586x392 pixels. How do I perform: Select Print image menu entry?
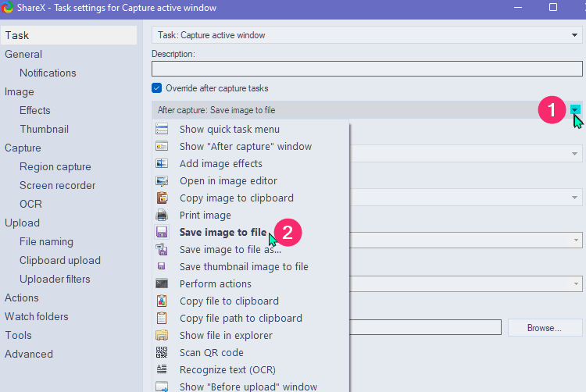[251, 215]
